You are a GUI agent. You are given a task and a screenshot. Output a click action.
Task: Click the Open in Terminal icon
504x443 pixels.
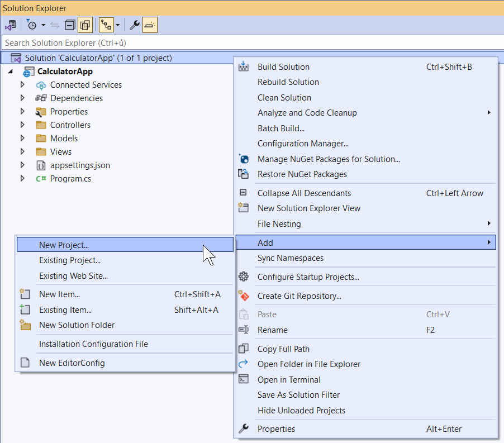click(x=244, y=379)
